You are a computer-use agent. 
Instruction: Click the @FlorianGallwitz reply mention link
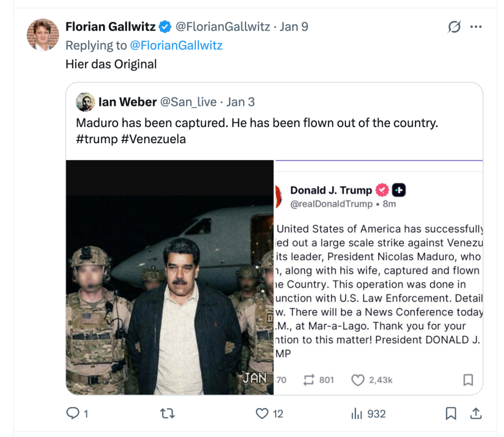(x=176, y=45)
